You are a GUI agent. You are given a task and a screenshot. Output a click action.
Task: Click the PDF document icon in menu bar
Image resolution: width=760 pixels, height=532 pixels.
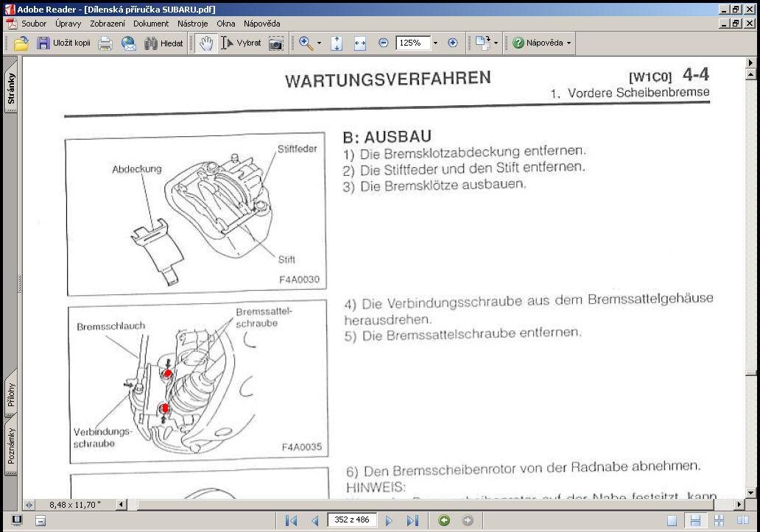coord(11,24)
